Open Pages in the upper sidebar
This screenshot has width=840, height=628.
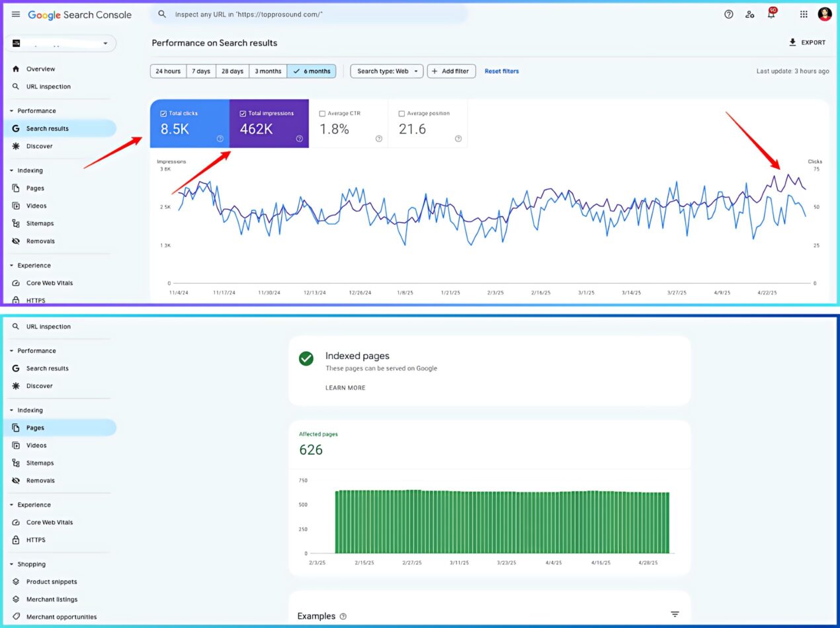[35, 188]
